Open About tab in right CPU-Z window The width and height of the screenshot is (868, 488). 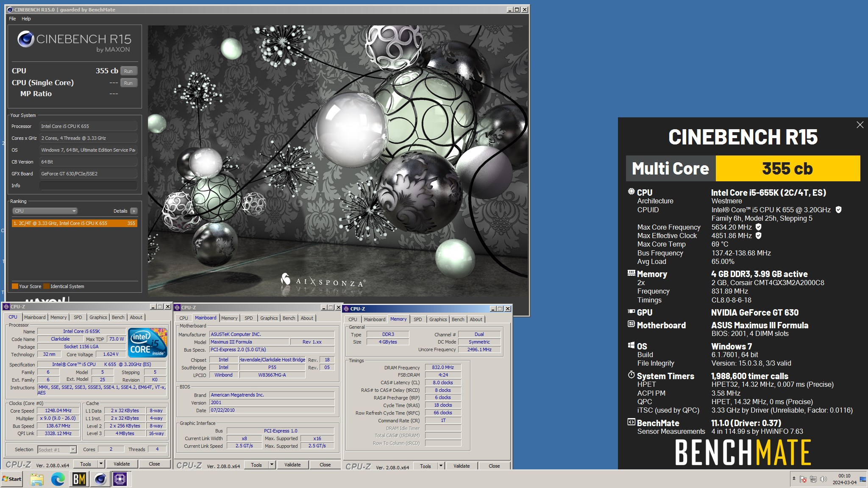(476, 319)
